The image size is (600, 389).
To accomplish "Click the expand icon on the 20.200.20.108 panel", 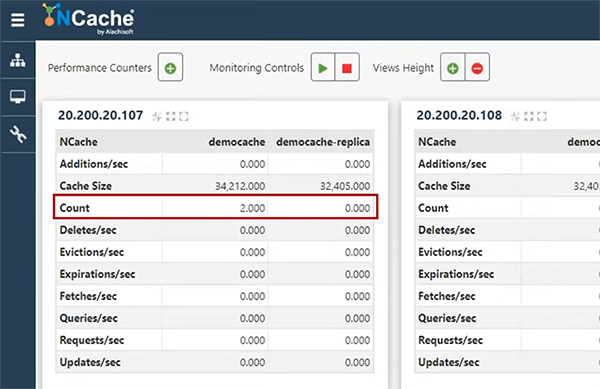I will 529,116.
